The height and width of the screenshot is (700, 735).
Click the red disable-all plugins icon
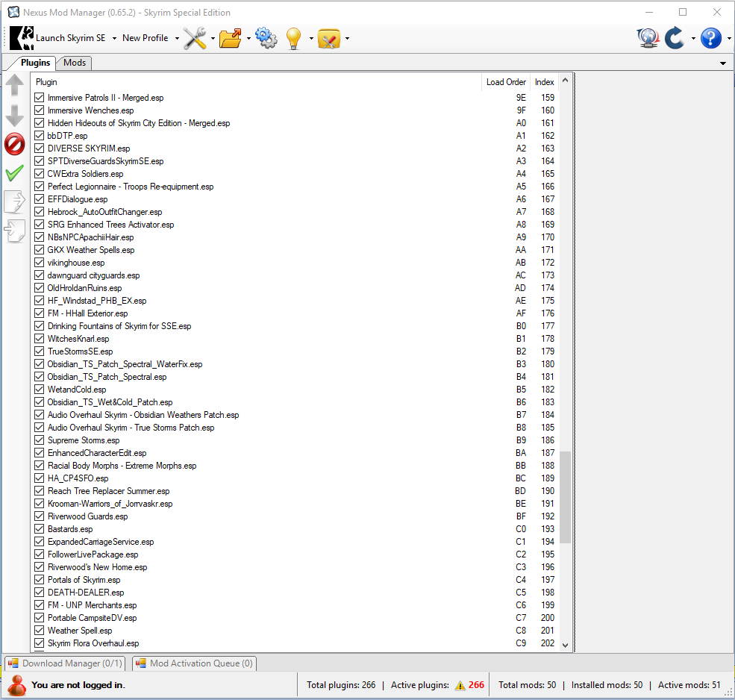14,144
